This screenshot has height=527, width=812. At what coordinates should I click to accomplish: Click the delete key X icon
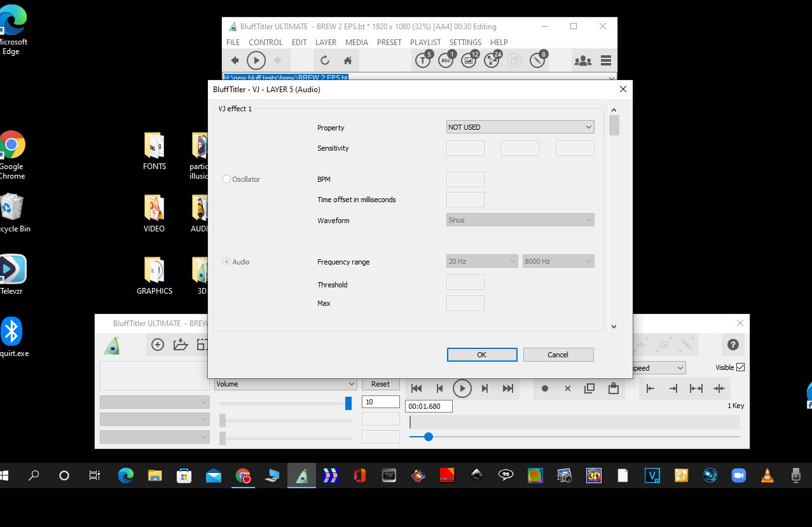coord(568,388)
